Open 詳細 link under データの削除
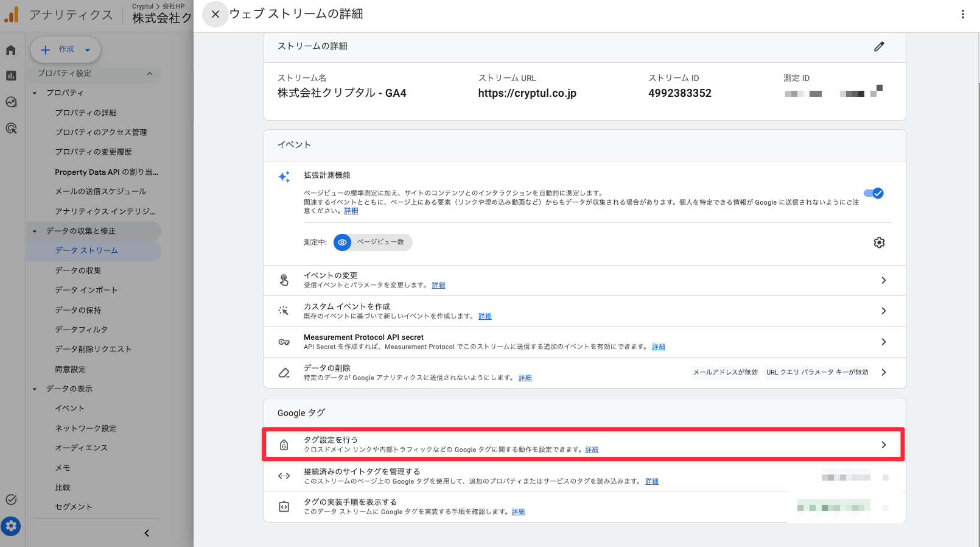Screen dimensions: 980x547 point(525,378)
